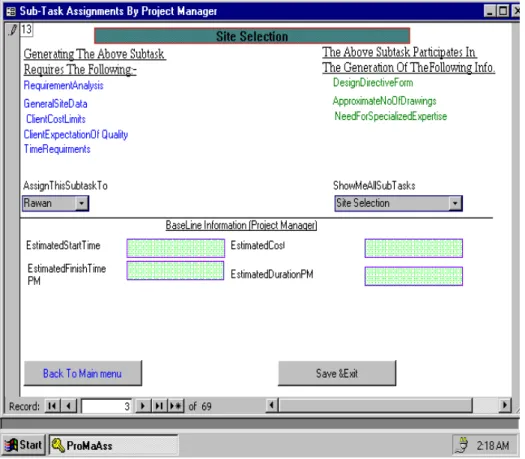Image resolution: width=525 pixels, height=459 pixels.
Task: Click the pencil record selector icon
Action: pyautogui.click(x=13, y=30)
